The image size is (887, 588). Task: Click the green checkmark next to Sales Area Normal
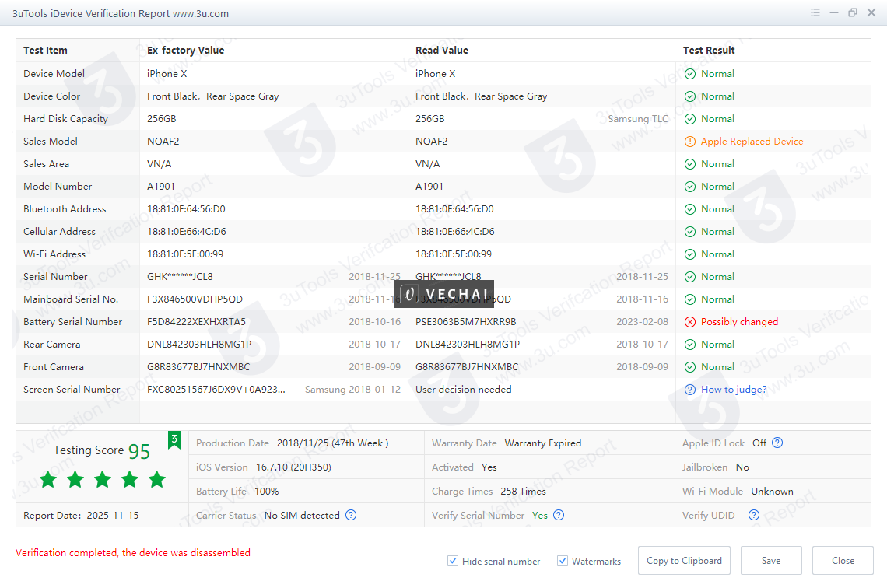690,163
